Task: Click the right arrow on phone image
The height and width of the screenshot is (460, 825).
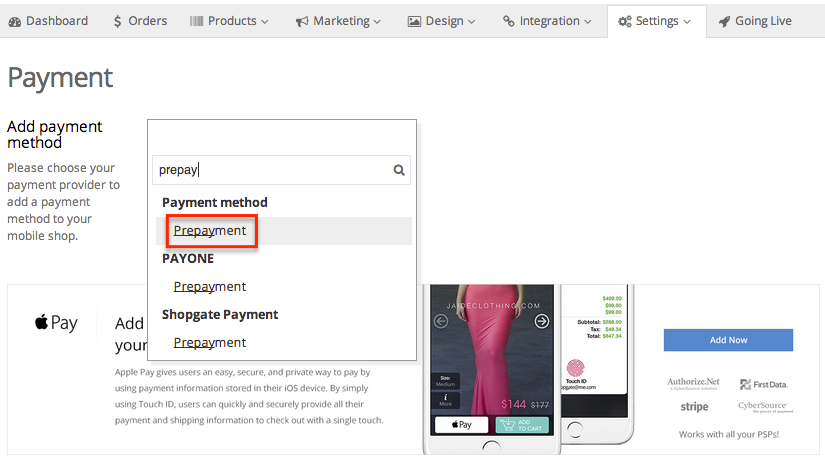Action: (x=542, y=321)
